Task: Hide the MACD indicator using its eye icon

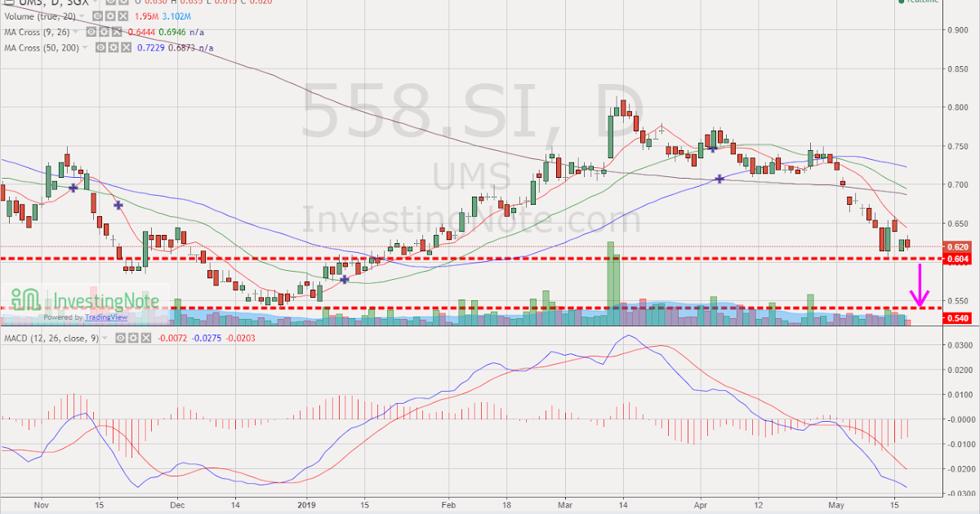Action: [x=120, y=338]
